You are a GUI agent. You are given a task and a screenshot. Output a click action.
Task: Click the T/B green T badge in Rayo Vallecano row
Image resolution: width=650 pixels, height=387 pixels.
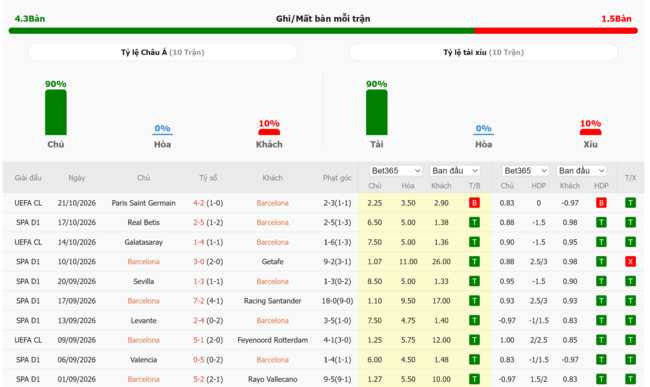pos(474,379)
